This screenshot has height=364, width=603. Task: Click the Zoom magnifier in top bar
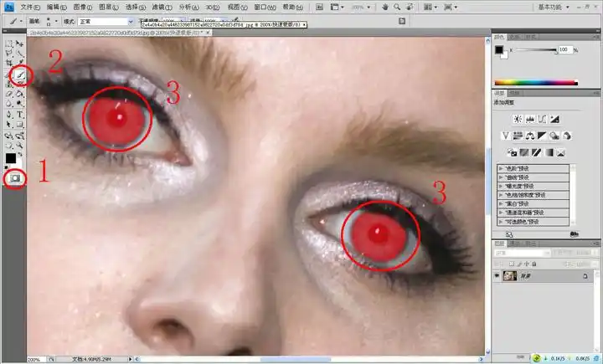398,7
